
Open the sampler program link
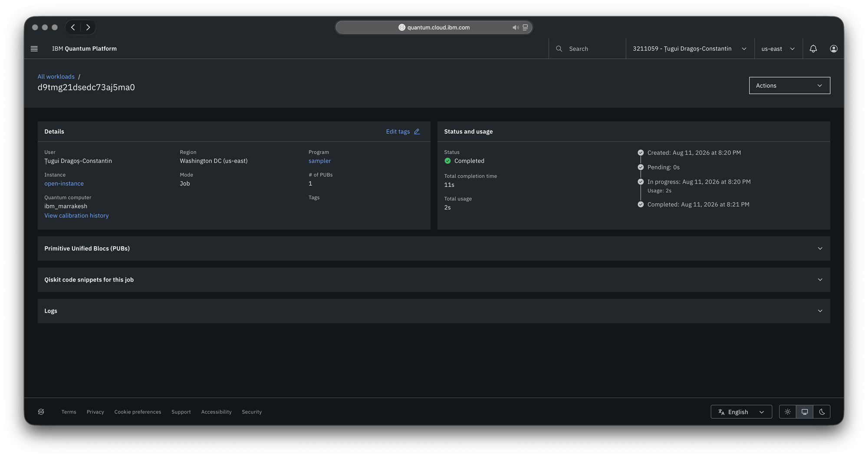(319, 161)
